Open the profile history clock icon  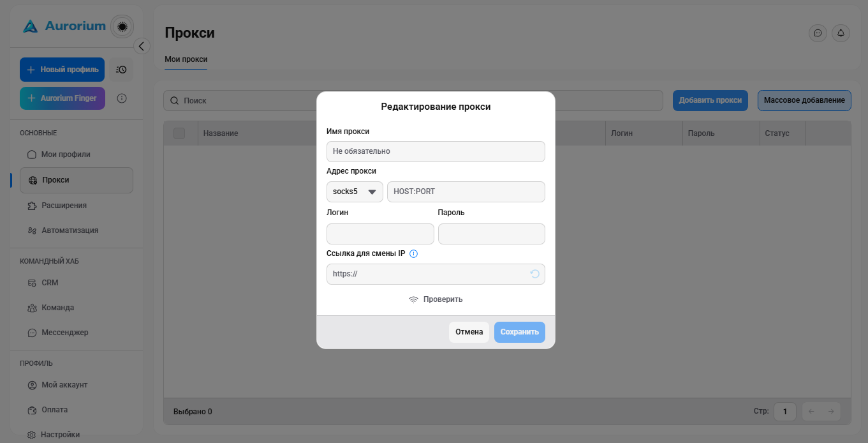click(121, 70)
